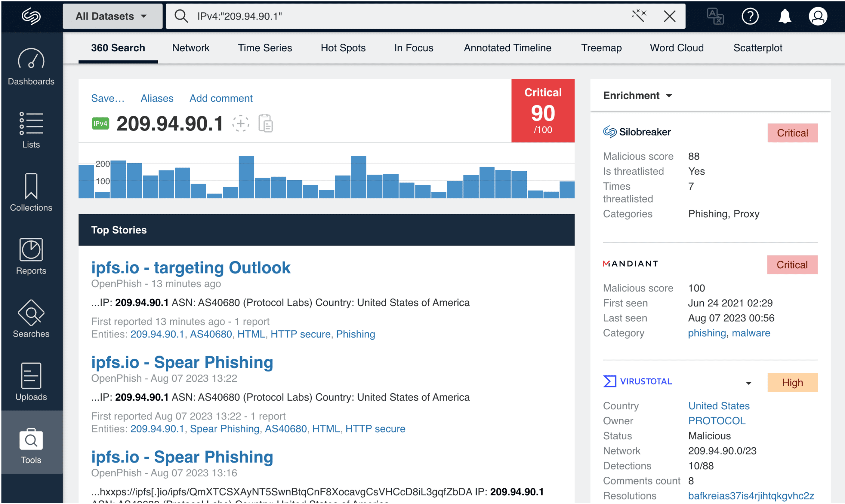Click the Aliases link
The image size is (845, 504).
coord(157,98)
